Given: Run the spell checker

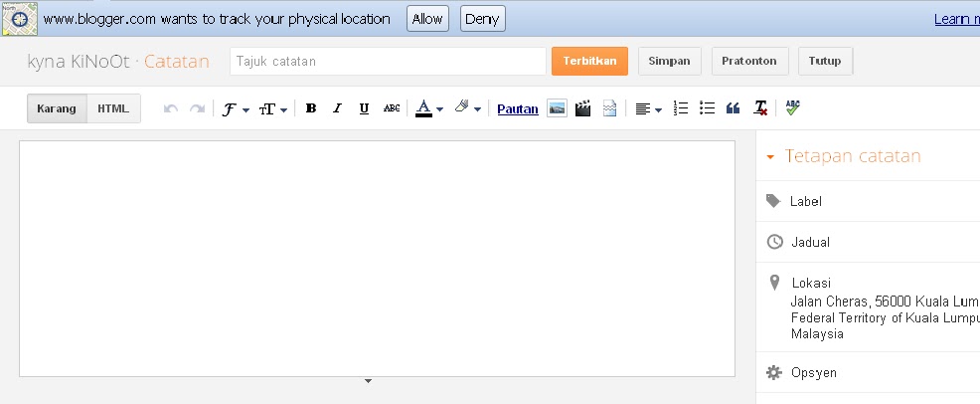Looking at the screenshot, I should (792, 107).
